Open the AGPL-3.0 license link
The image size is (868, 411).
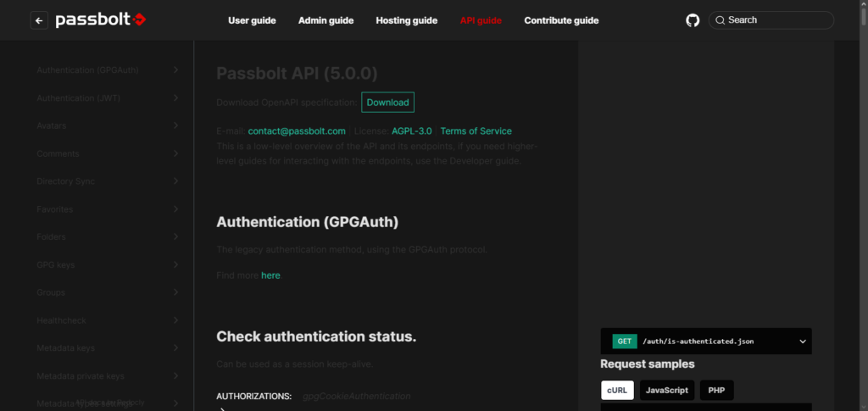[412, 131]
